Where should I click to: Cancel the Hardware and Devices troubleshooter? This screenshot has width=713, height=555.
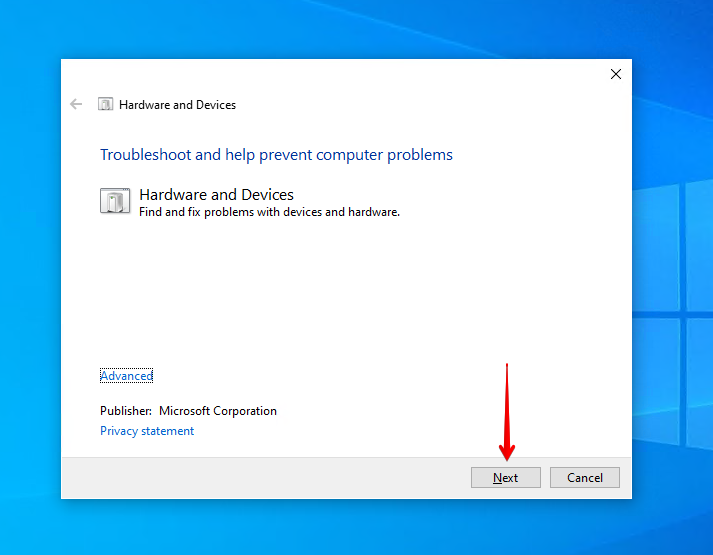[x=585, y=478]
